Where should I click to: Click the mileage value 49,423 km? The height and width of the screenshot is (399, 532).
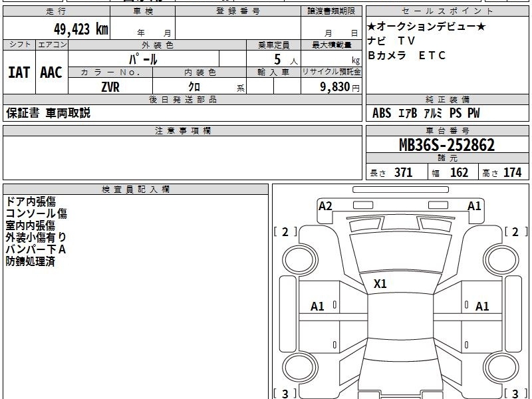point(80,29)
